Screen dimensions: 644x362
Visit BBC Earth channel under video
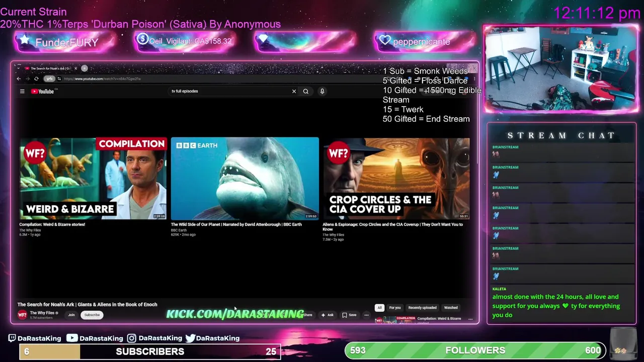point(179,230)
